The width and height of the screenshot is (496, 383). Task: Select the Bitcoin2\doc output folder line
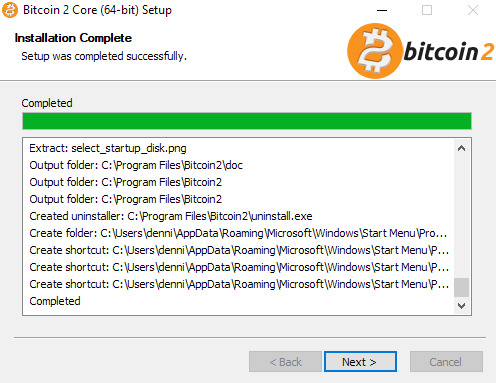click(x=136, y=165)
